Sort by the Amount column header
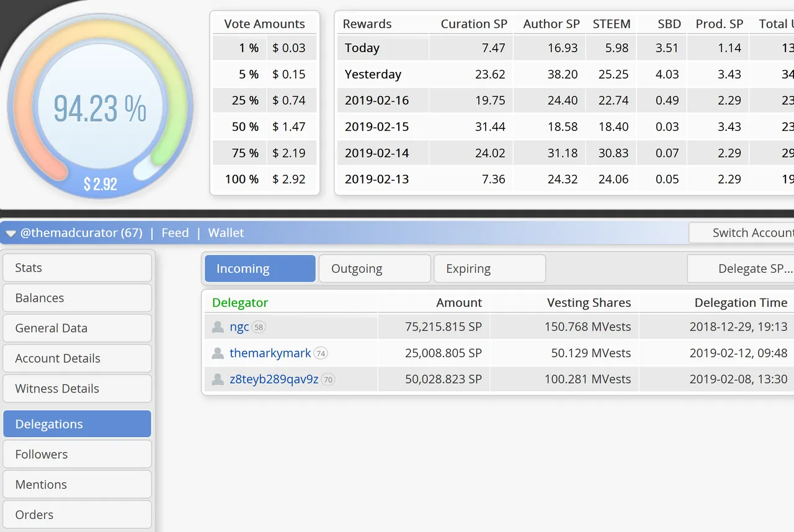Screen dimensions: 794x532 coord(459,303)
